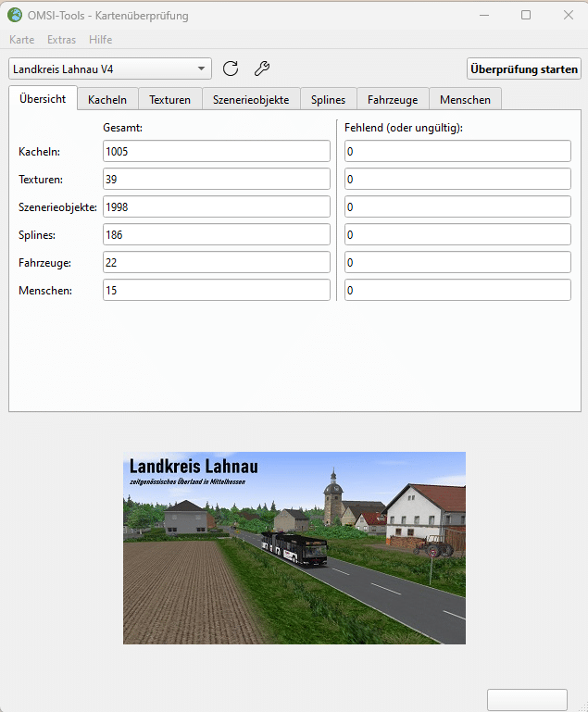Open the Hilfe menu

101,40
